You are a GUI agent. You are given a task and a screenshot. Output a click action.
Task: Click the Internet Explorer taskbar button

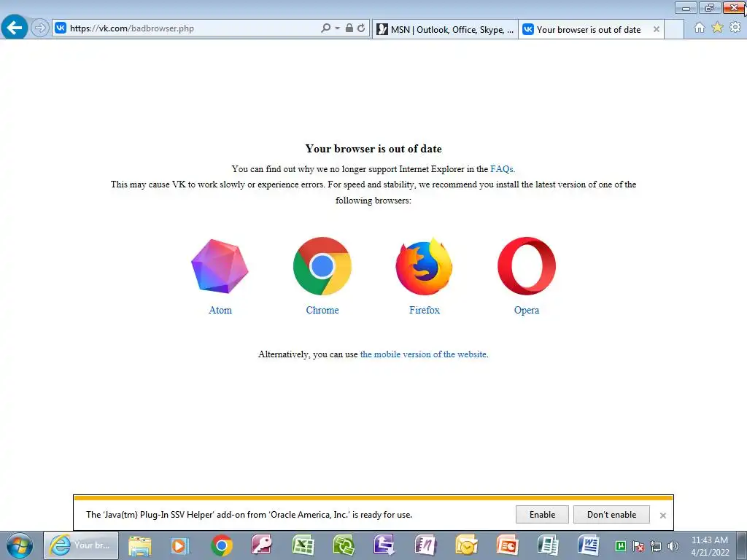pos(81,545)
